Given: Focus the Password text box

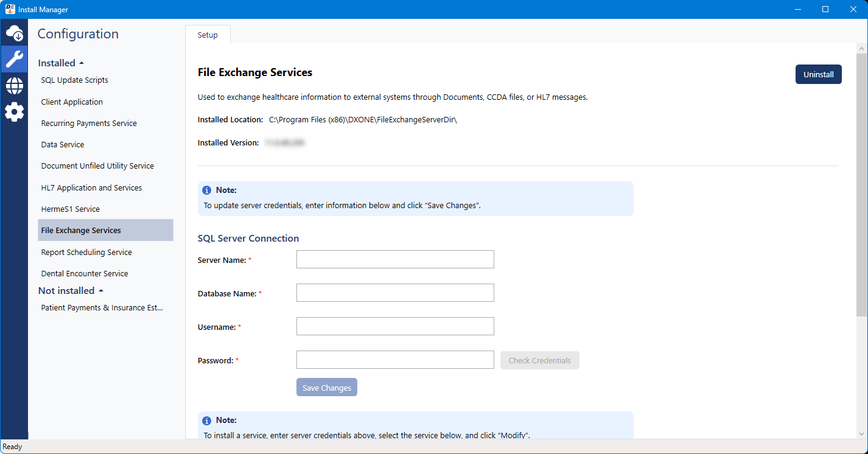Looking at the screenshot, I should [395, 360].
